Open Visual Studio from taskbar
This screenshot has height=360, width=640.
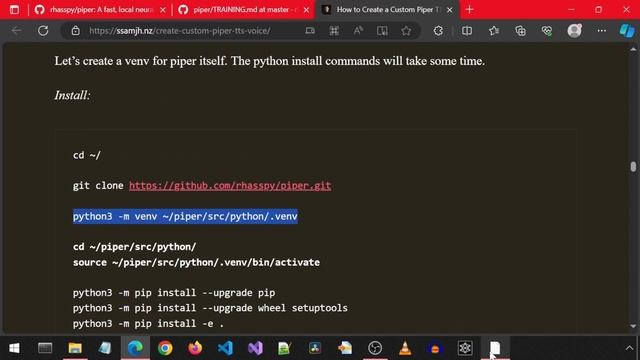[x=255, y=348]
